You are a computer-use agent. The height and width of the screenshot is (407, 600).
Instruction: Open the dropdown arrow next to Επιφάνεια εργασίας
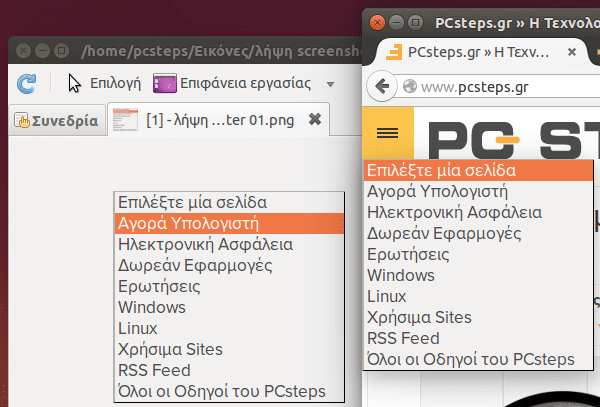331,84
